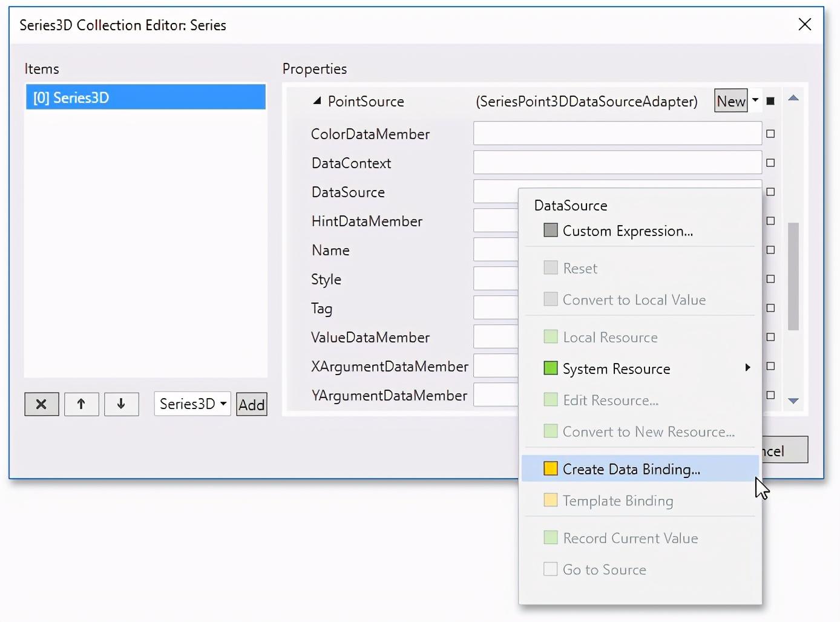840x622 pixels.
Task: Click Tag property marker square
Action: click(770, 308)
